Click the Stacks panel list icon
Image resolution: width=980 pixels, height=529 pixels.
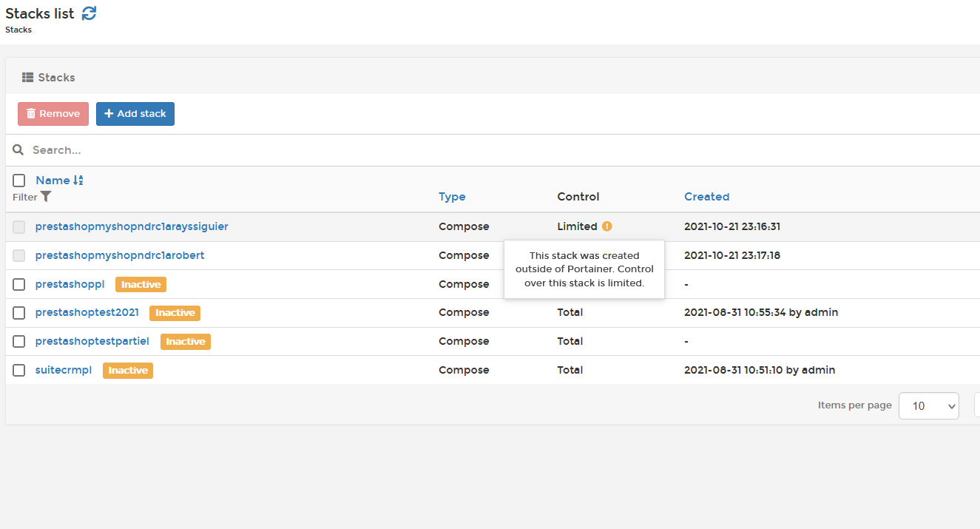pos(27,78)
